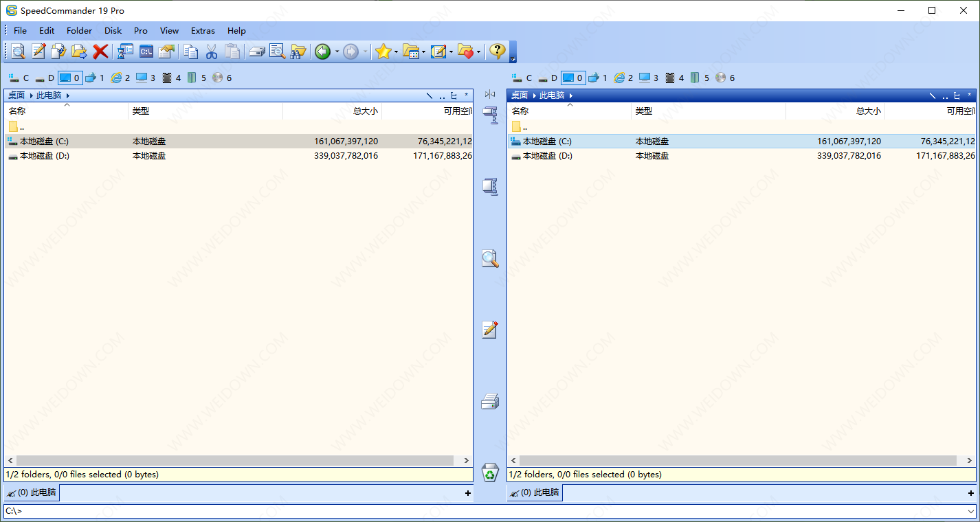Open the Edit menu

click(47, 30)
